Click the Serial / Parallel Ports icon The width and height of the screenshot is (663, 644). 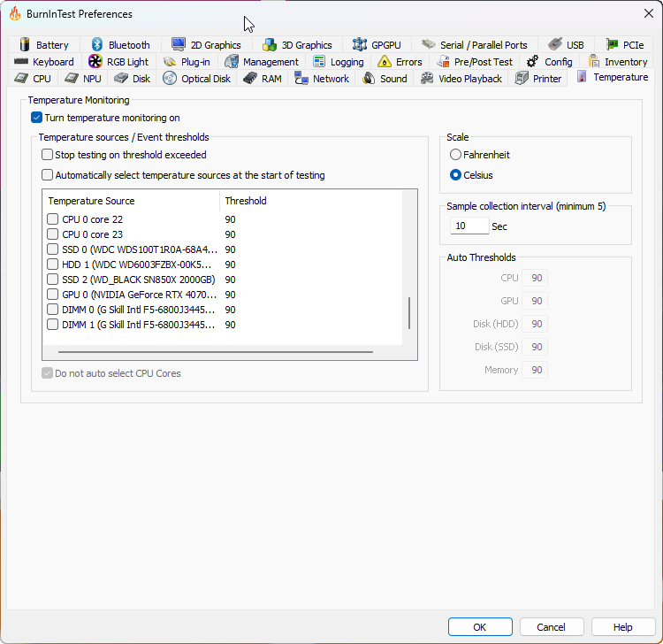(x=429, y=44)
